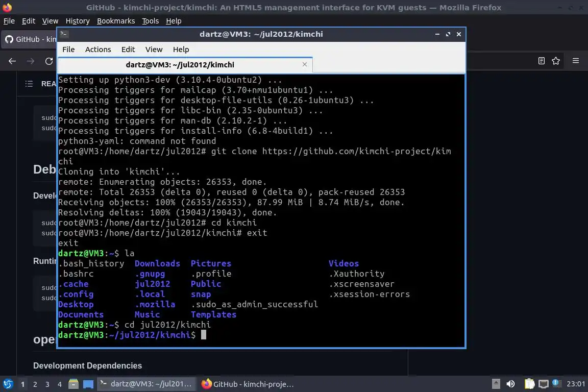Image resolution: width=588 pixels, height=392 pixels.
Task: Bookmark this page with the star icon
Action: (x=556, y=61)
